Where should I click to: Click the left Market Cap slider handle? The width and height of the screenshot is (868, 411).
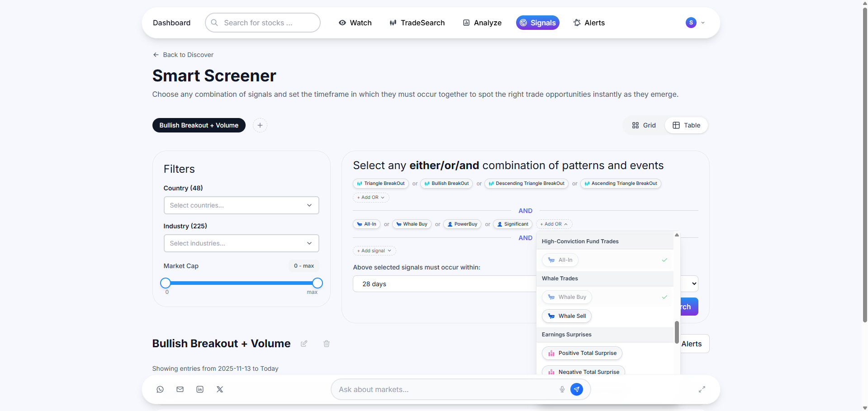(x=166, y=283)
